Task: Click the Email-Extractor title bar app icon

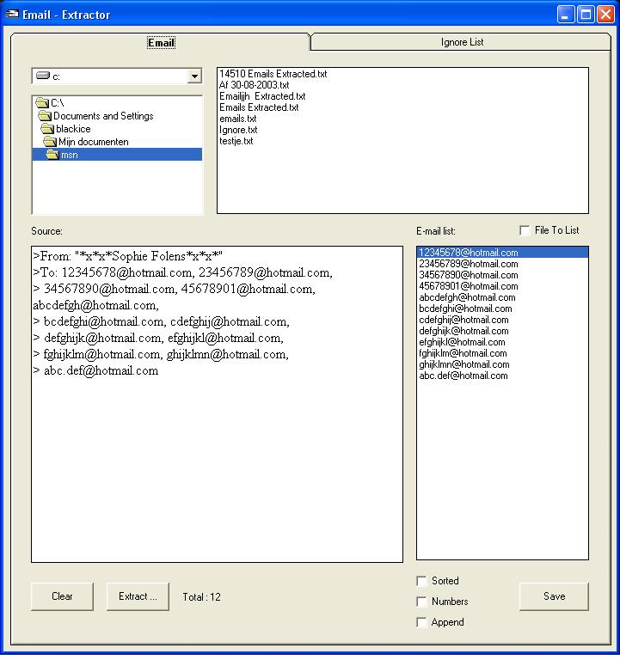Action: click(x=12, y=15)
